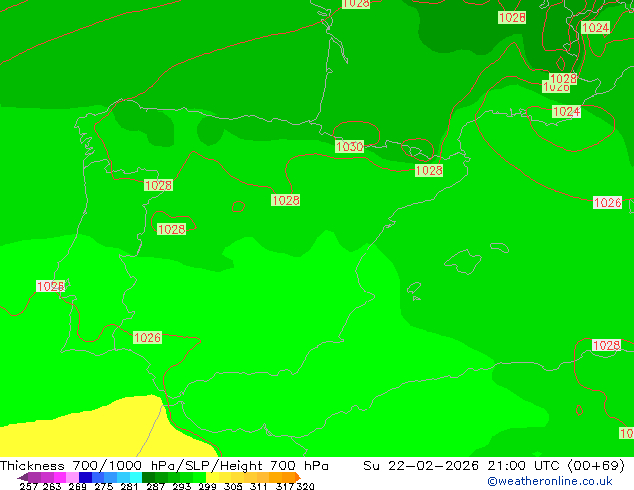Click the 320 value on the legend

305,486
